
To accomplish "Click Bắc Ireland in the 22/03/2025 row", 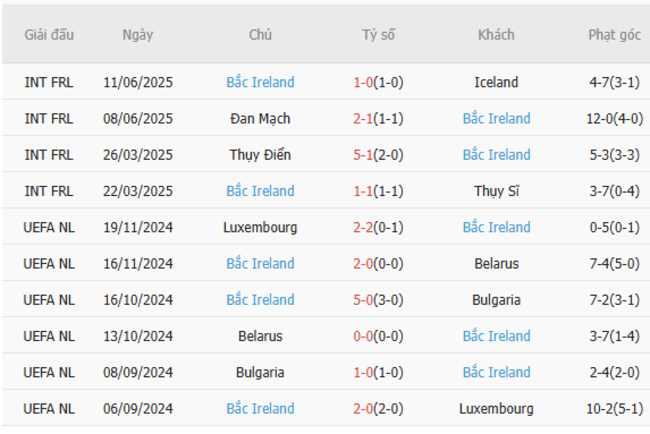I will click(x=260, y=191).
